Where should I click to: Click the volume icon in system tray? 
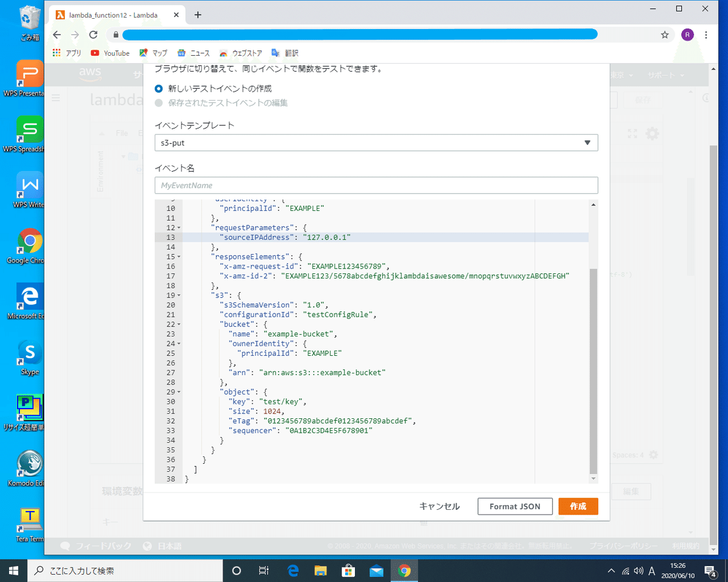coord(638,570)
